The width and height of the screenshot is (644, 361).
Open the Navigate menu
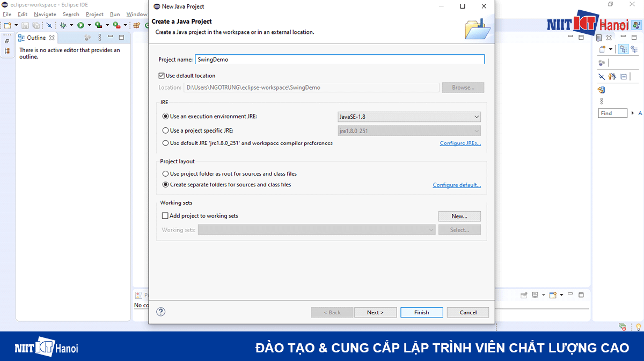click(45, 14)
